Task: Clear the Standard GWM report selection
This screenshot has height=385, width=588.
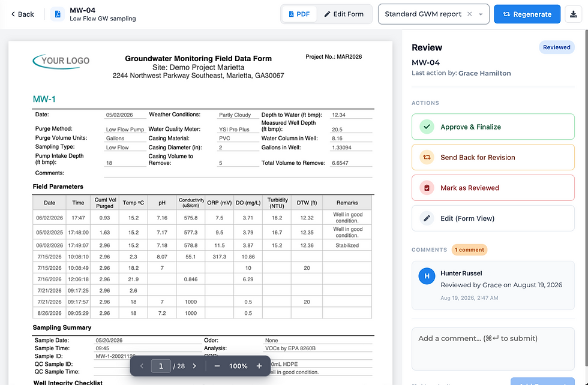Action: (469, 14)
